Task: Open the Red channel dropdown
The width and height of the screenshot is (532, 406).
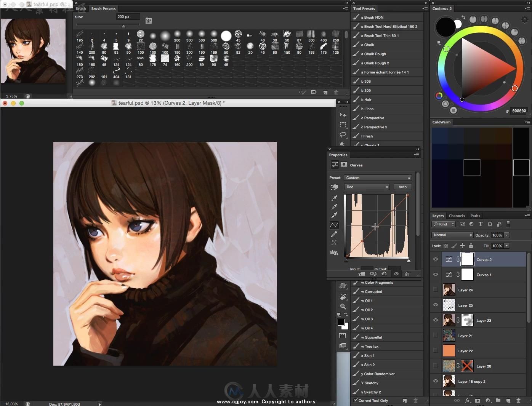Action: coord(367,187)
